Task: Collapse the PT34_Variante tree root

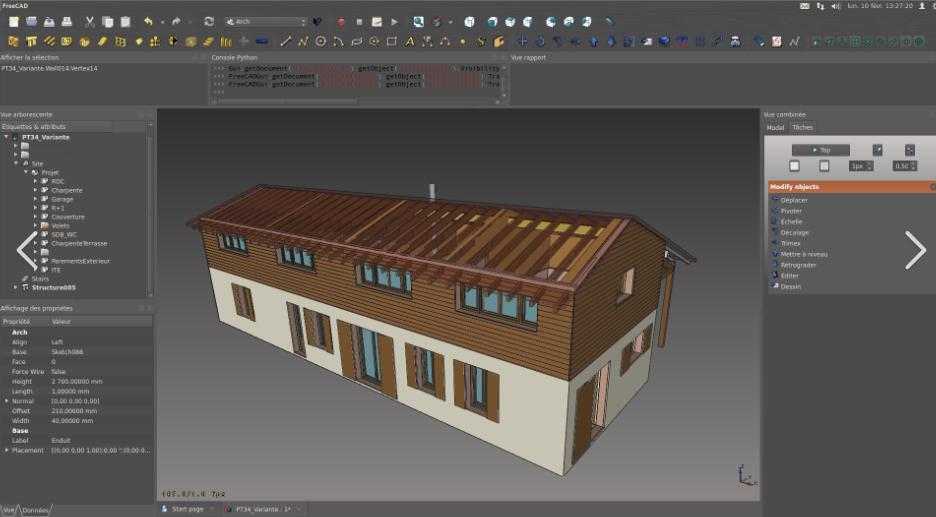Action: click(x=7, y=137)
